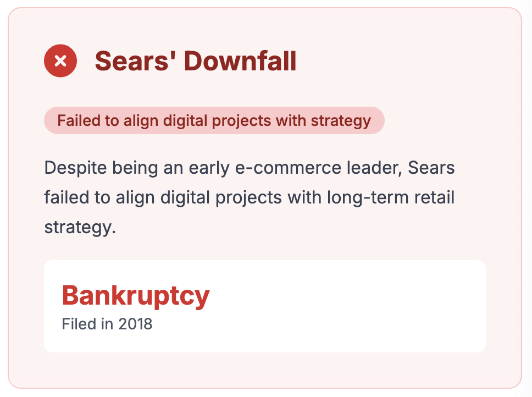Image resolution: width=532 pixels, height=397 pixels.
Task: Click the white cross inside red circle
Action: coord(60,61)
